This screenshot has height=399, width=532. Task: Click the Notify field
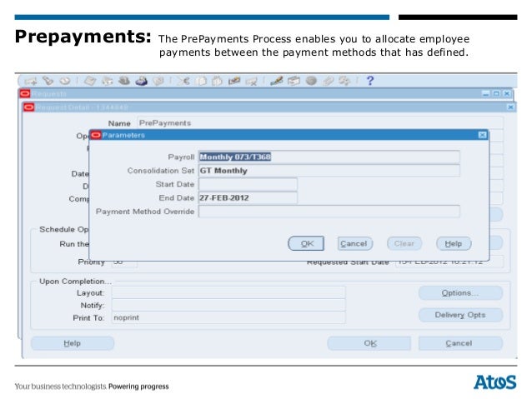[228, 305]
